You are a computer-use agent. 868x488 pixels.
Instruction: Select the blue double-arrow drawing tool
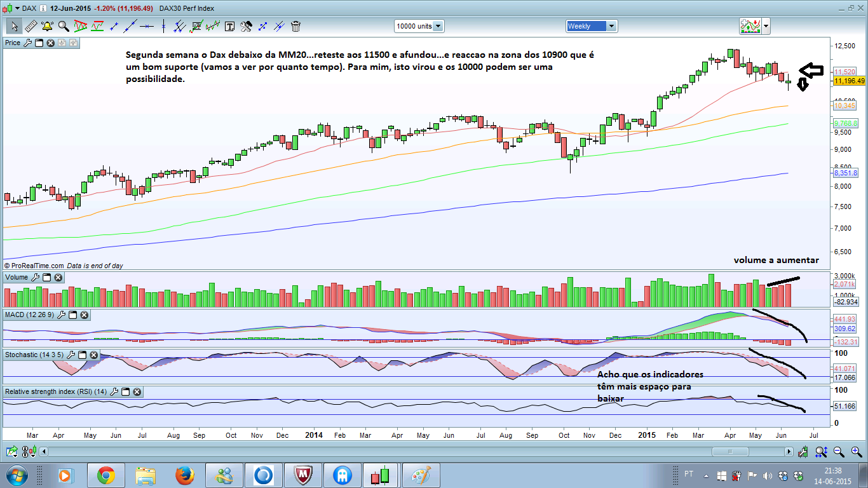point(262,26)
